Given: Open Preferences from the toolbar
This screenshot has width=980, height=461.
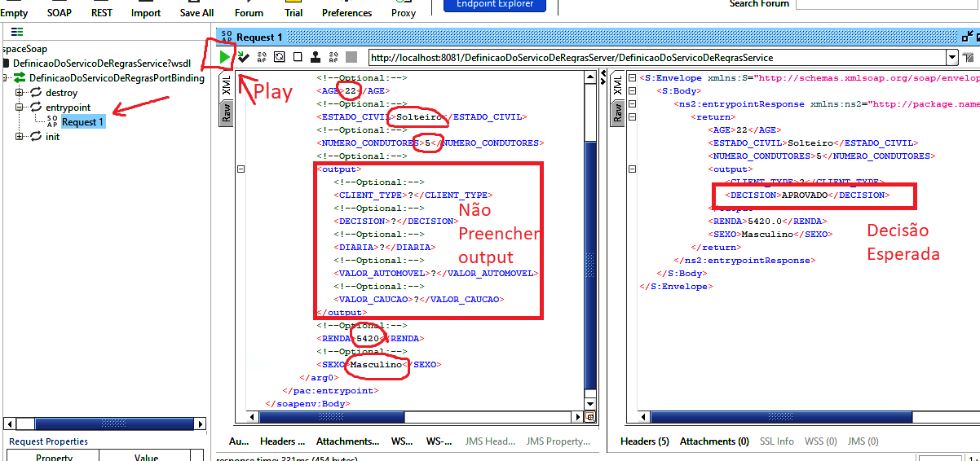Looking at the screenshot, I should (347, 12).
